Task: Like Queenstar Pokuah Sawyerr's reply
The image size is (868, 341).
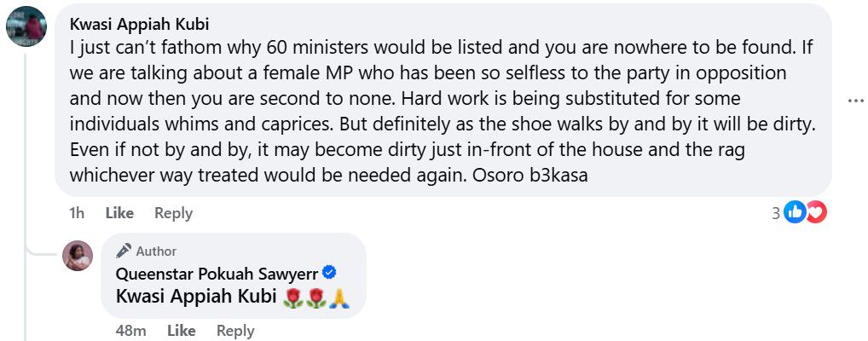Action: click(181, 331)
